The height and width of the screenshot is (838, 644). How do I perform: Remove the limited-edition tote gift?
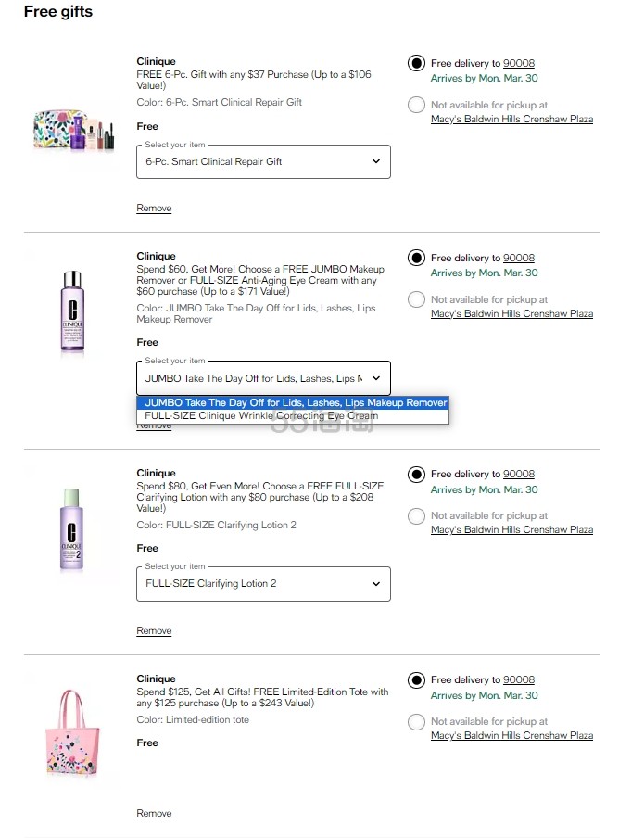(154, 814)
